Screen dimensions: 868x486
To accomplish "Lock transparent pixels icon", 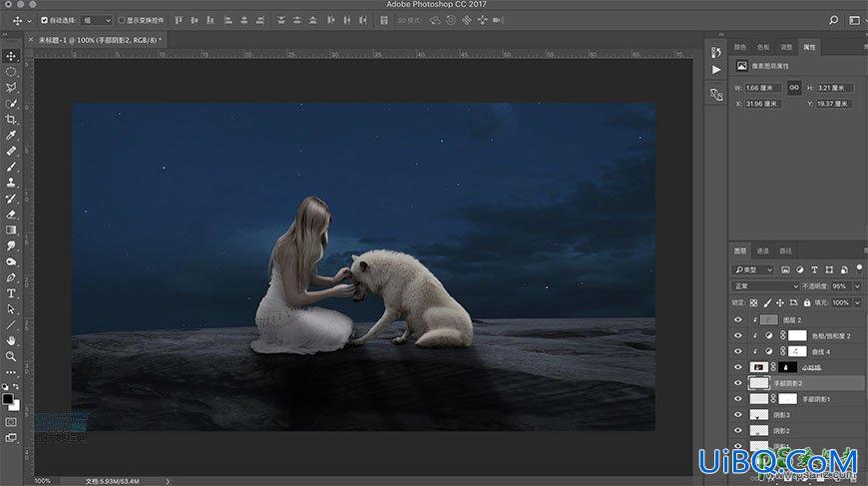I will point(753,302).
